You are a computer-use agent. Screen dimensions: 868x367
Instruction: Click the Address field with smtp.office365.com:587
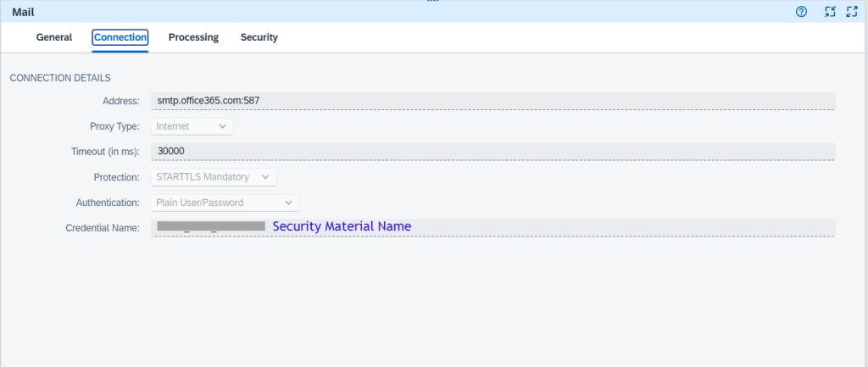[x=492, y=101]
